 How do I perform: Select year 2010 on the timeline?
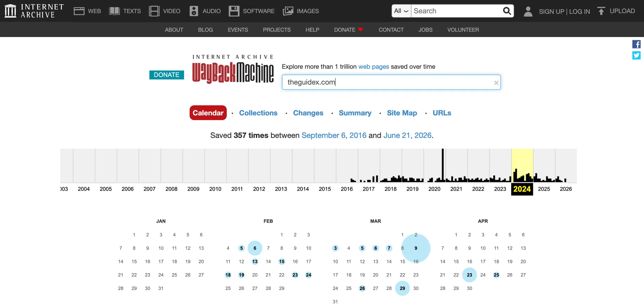point(215,189)
